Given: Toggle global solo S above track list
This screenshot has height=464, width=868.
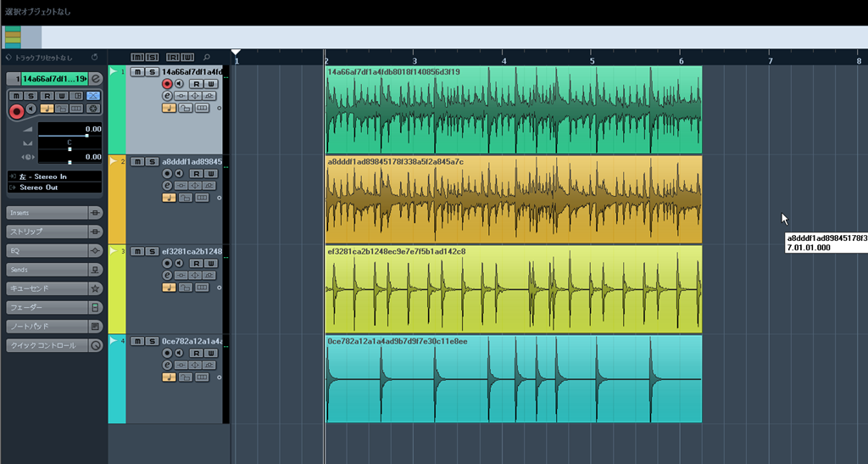Looking at the screenshot, I should [152, 57].
